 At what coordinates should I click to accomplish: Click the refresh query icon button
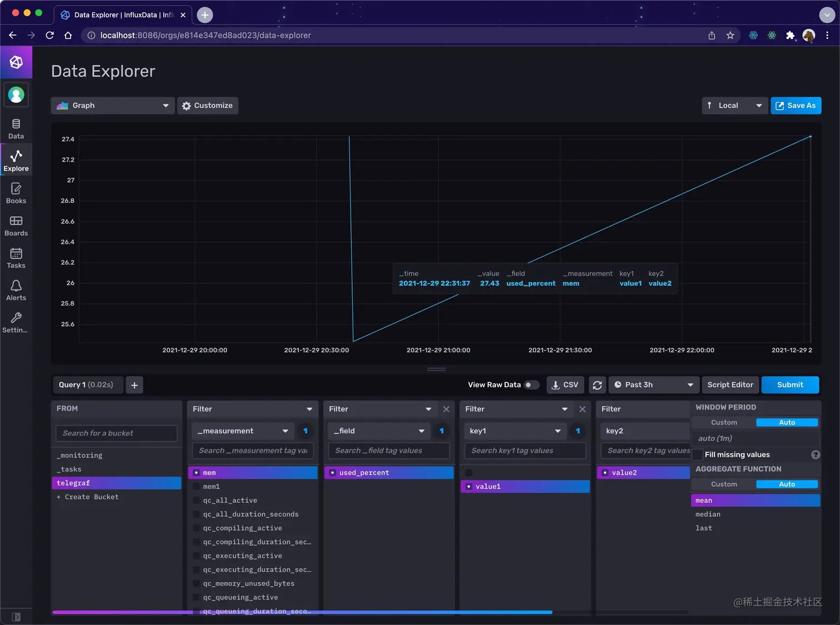tap(597, 385)
